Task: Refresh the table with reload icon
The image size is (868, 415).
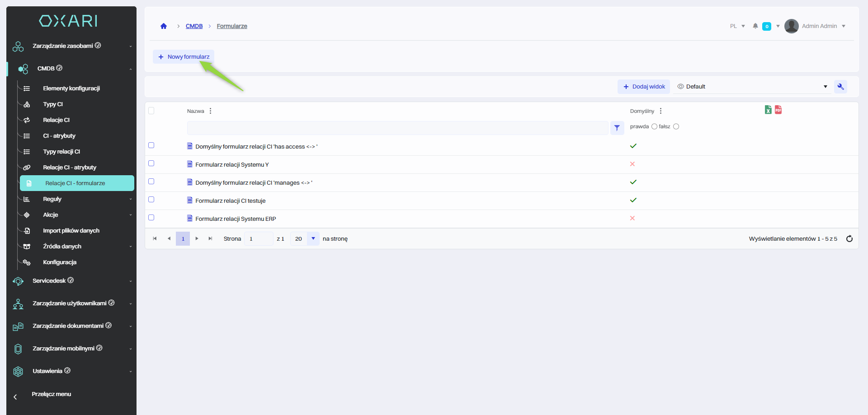Action: point(849,239)
